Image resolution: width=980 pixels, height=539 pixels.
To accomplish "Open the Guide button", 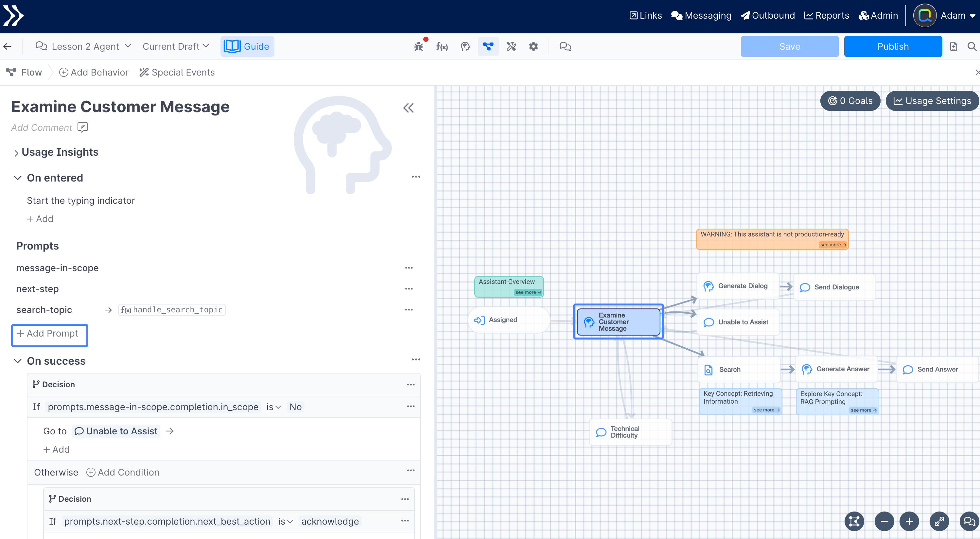I will [x=247, y=46].
